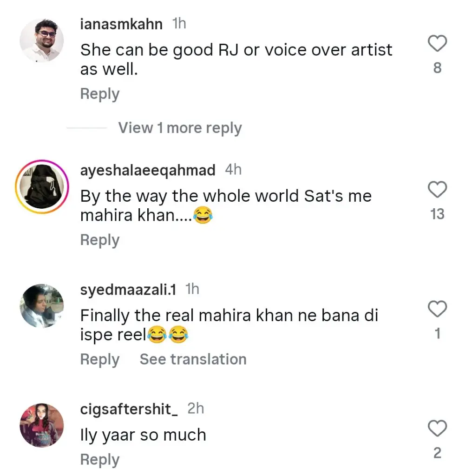Tap cigsaftershit_'s profile photo
Screen dimensions: 472x476
(41, 425)
